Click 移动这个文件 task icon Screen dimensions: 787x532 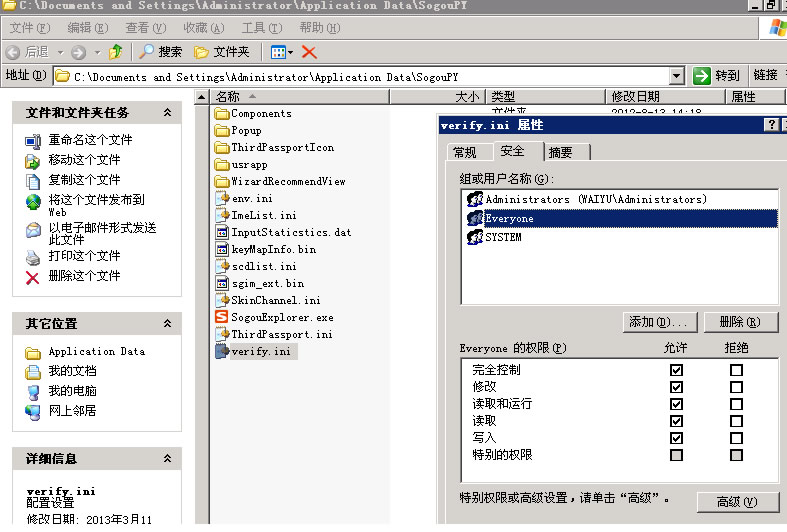(x=33, y=161)
